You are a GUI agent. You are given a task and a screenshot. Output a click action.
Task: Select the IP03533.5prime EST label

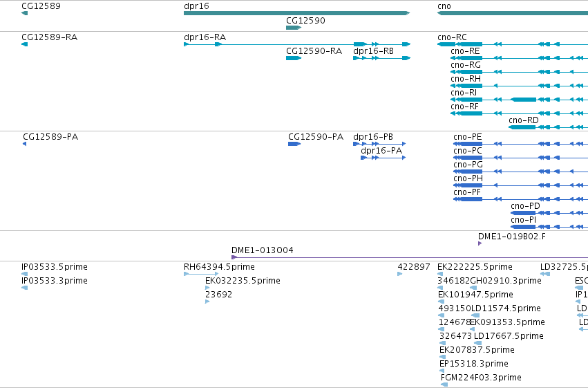[x=55, y=267]
